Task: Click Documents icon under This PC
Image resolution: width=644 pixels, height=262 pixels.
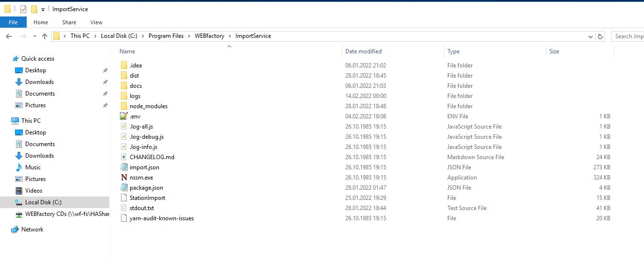Action: (x=19, y=144)
